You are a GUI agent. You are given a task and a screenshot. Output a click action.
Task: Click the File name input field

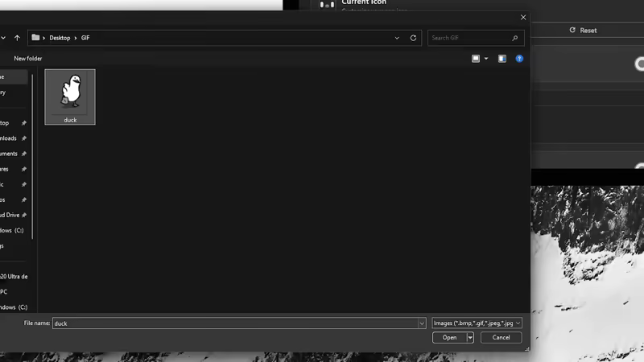tap(235, 323)
